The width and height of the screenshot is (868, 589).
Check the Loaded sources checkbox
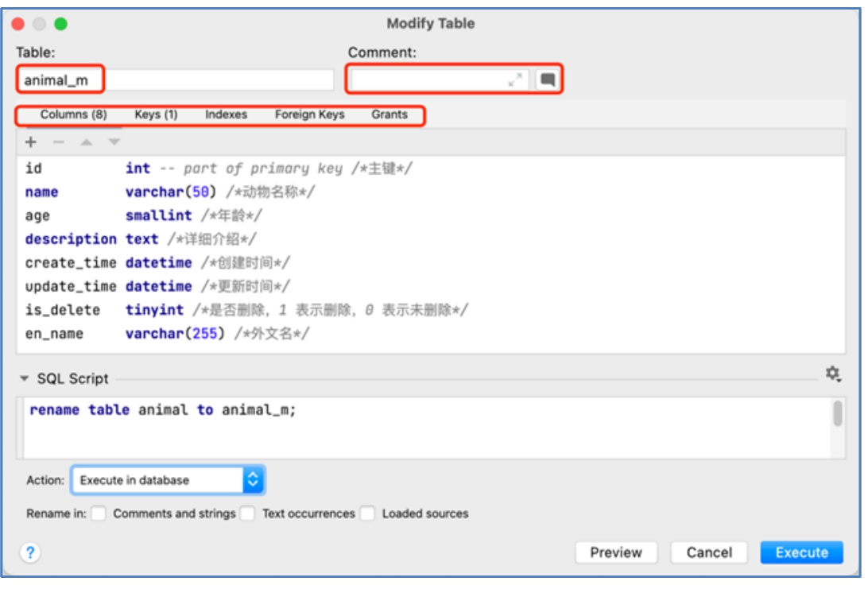click(x=367, y=513)
